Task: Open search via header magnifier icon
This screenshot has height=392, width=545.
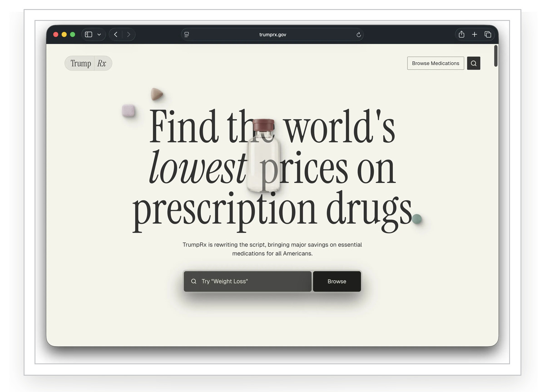Action: (x=474, y=64)
